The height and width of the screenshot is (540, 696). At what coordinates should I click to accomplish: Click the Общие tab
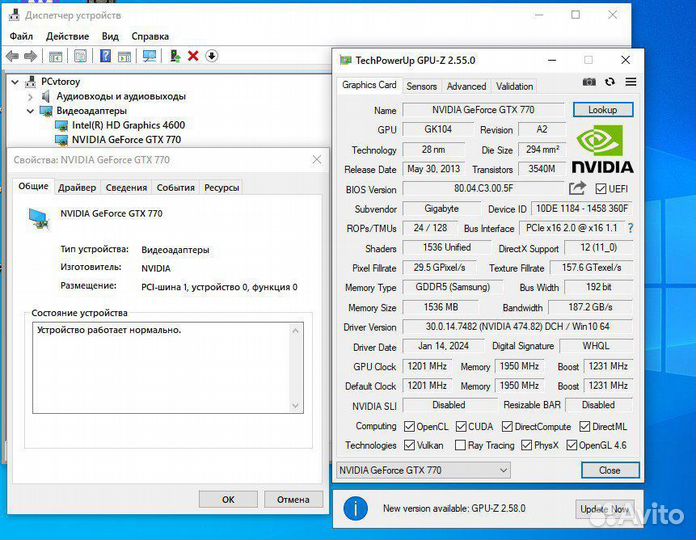[33, 186]
